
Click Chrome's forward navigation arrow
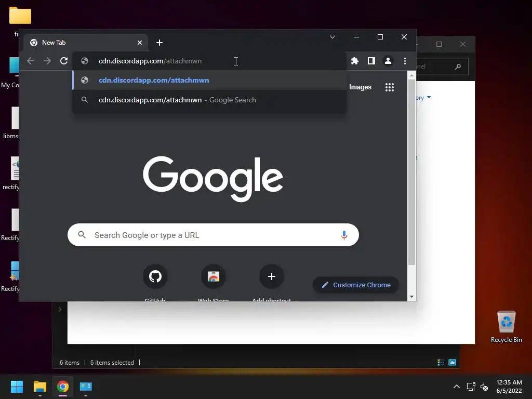[x=47, y=61]
